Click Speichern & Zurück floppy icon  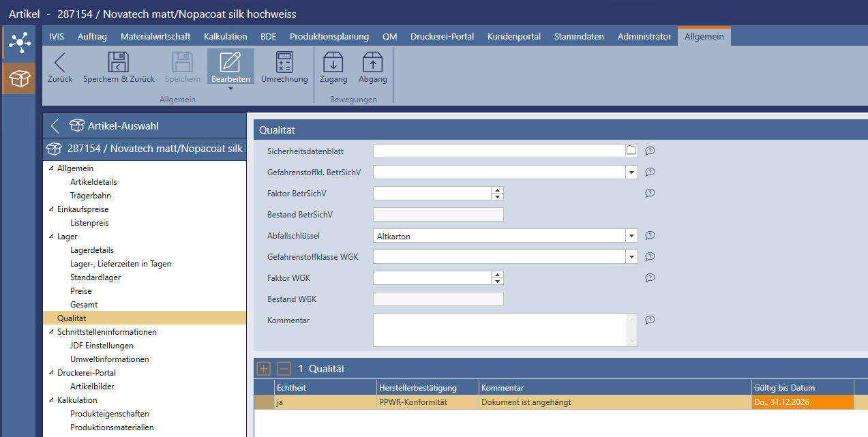[x=119, y=62]
